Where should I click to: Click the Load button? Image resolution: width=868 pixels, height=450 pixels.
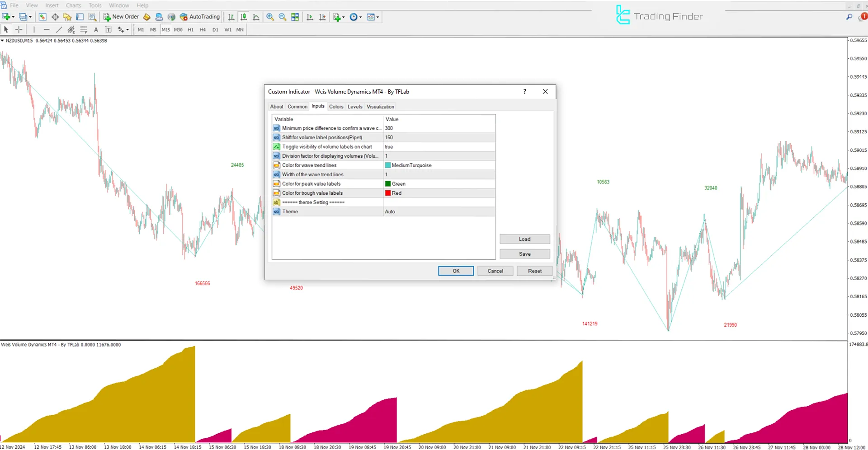coord(524,239)
